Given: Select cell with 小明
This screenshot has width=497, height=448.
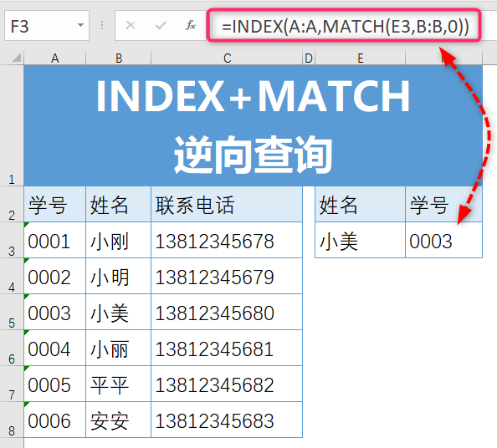Looking at the screenshot, I should click(119, 276).
